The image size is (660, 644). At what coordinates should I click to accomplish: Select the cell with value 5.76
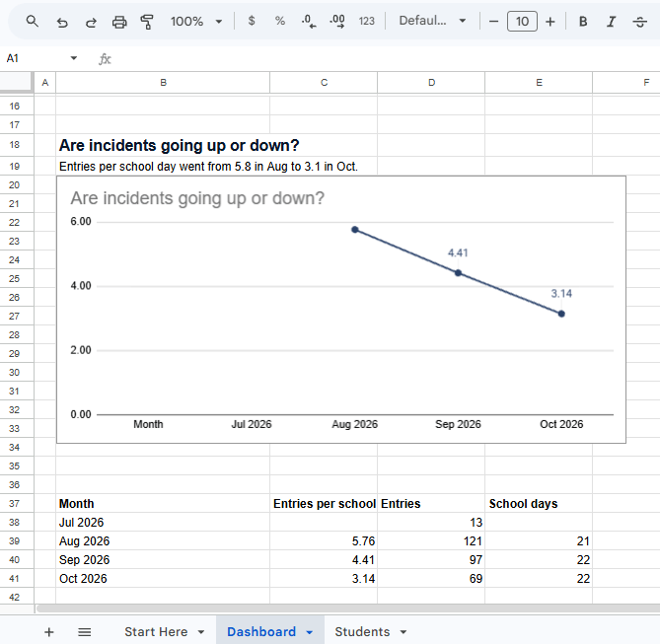[324, 540]
